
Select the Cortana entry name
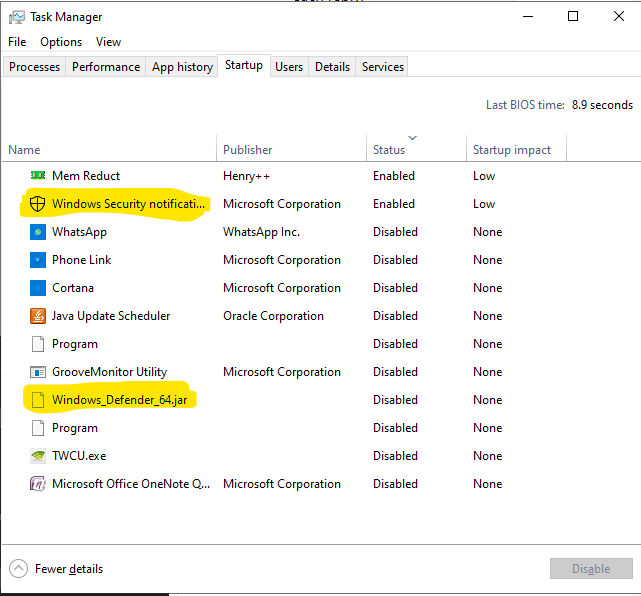[x=73, y=288]
